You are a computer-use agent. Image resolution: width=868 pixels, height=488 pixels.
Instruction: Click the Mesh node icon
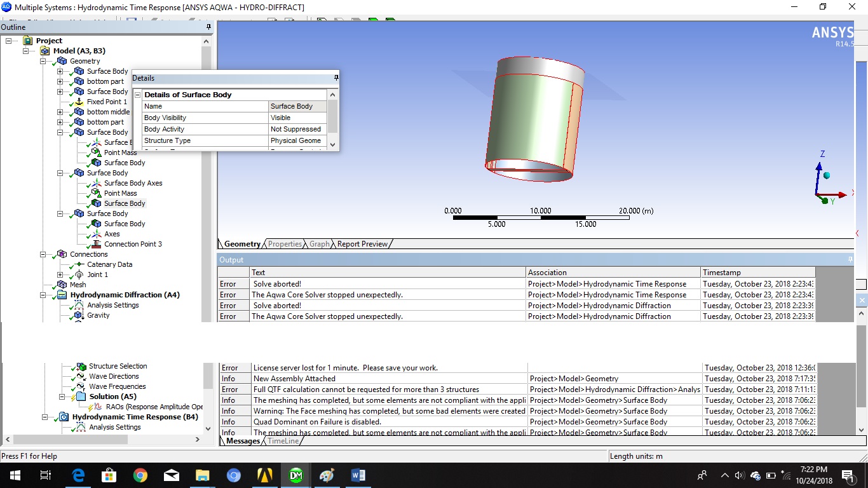(62, 285)
